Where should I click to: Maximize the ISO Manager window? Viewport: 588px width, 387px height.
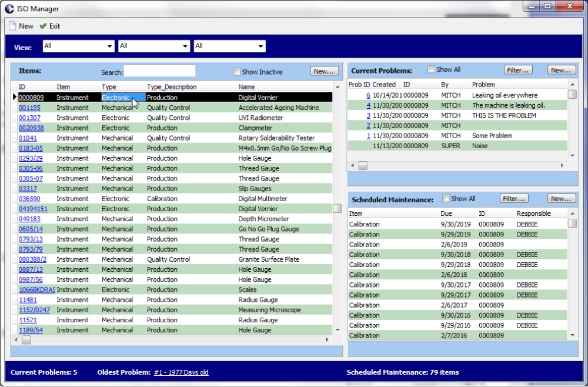[x=547, y=6]
